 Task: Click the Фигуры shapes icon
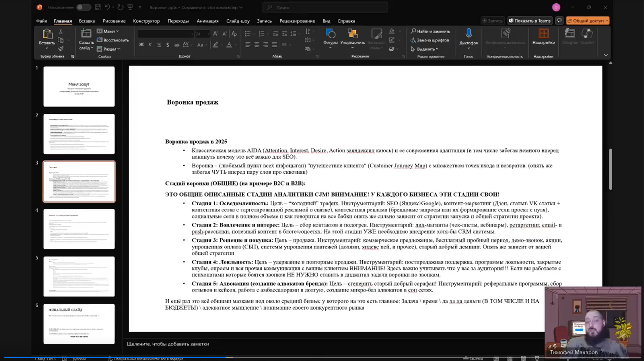[330, 34]
